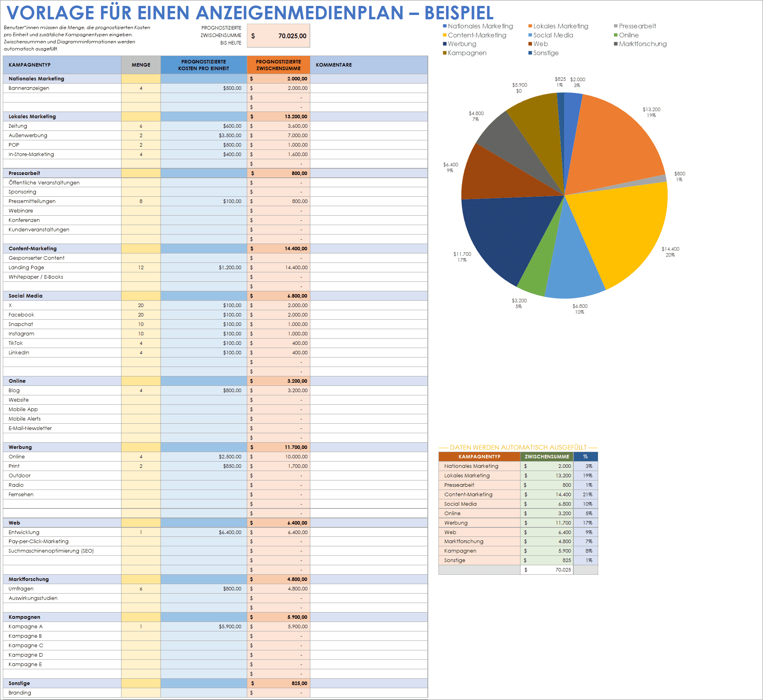Click the Sonstige subtotal 825,00 cell
The width and height of the screenshot is (763, 700).
pyautogui.click(x=278, y=683)
